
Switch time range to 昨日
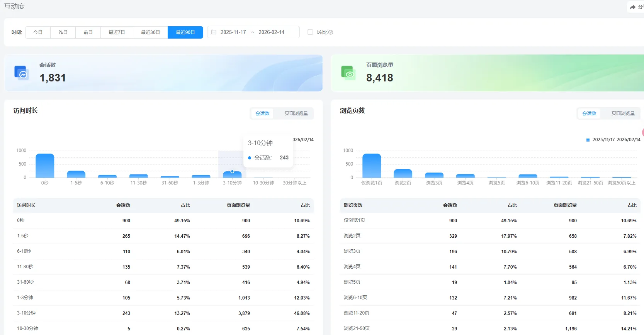click(63, 32)
